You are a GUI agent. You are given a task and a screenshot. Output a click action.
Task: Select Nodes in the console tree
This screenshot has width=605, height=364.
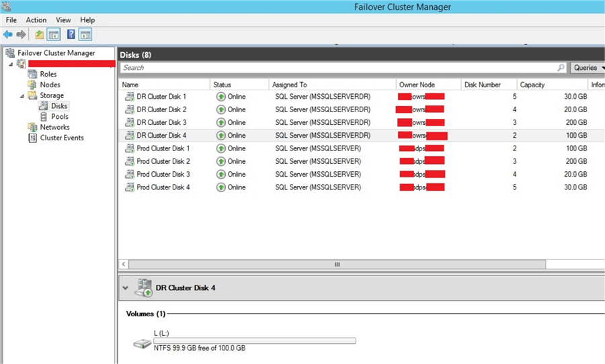(50, 85)
